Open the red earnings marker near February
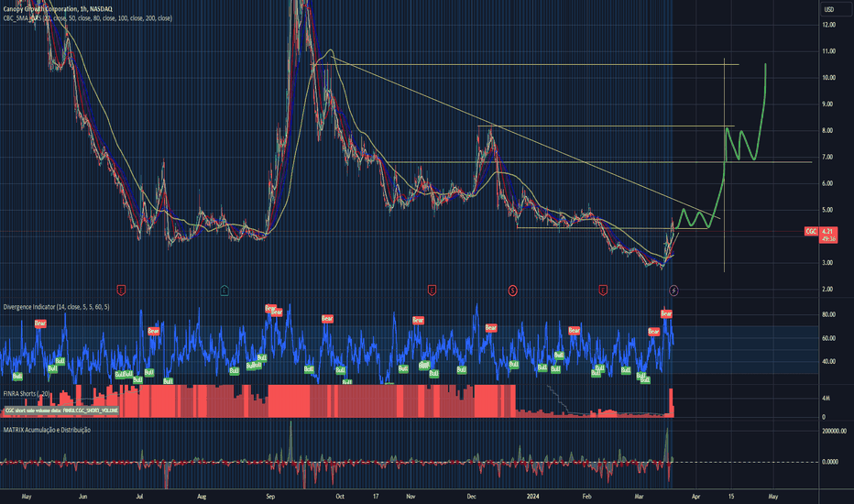This screenshot has width=854, height=504. pyautogui.click(x=602, y=290)
